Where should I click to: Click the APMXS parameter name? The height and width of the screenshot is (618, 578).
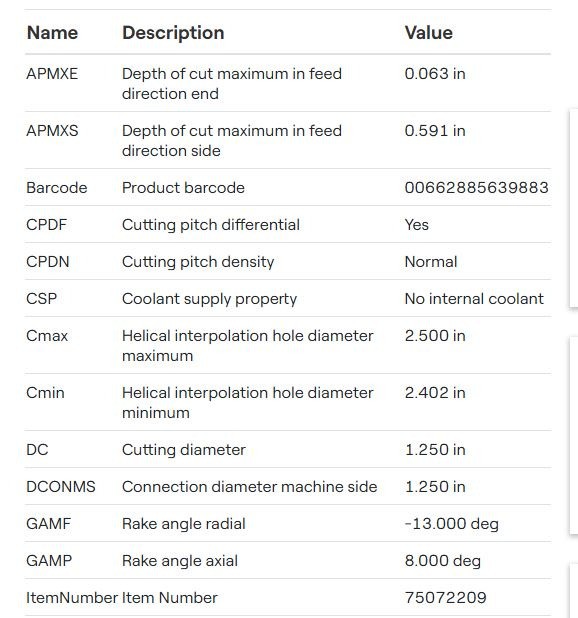point(52,130)
